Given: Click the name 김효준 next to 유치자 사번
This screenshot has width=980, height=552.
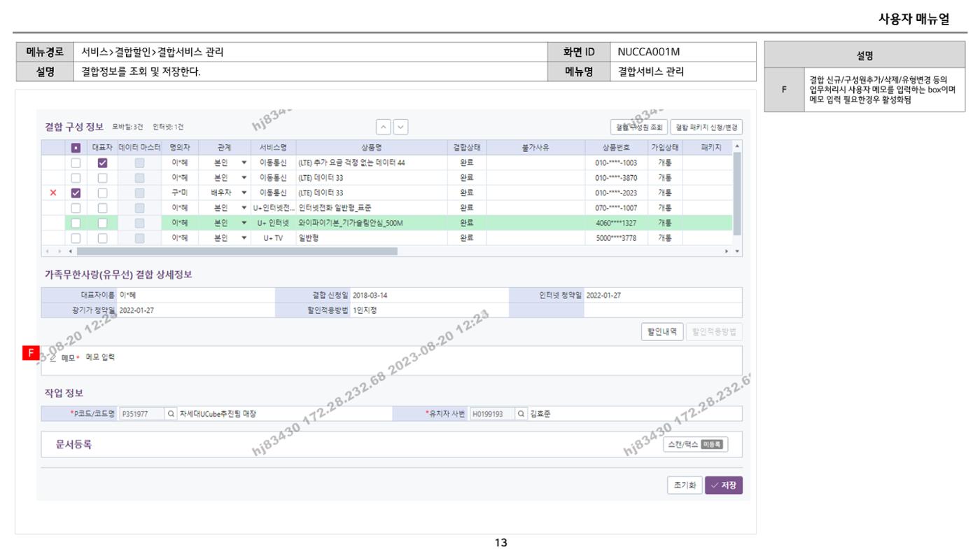Looking at the screenshot, I should (540, 414).
